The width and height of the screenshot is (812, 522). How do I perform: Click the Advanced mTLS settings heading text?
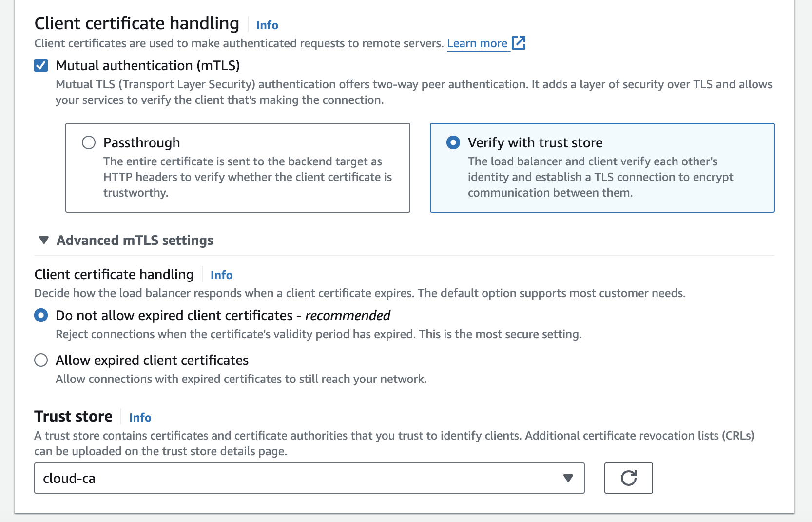[135, 240]
